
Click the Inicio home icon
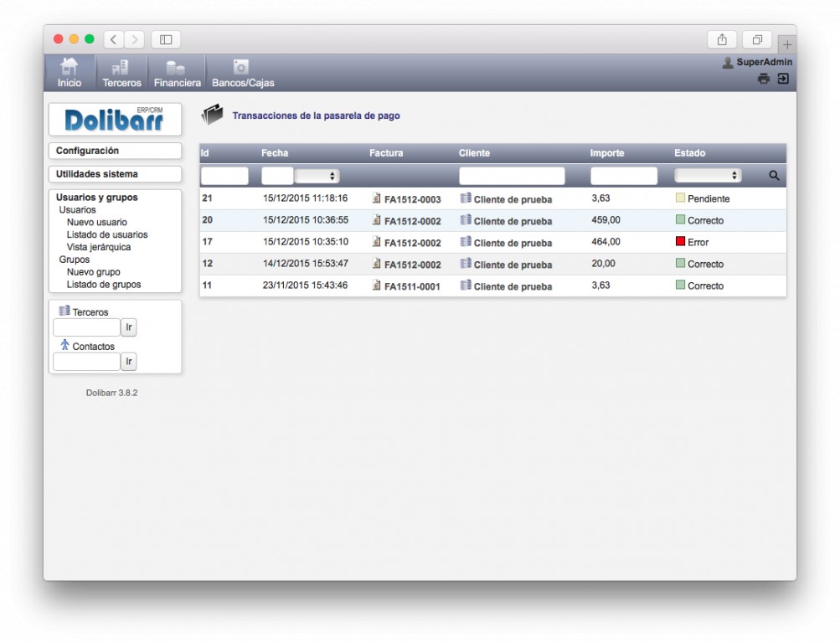pos(70,67)
